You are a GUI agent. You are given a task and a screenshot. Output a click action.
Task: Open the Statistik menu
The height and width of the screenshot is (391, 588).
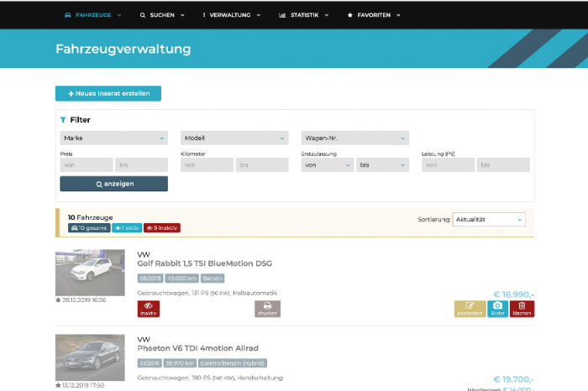[x=303, y=15]
